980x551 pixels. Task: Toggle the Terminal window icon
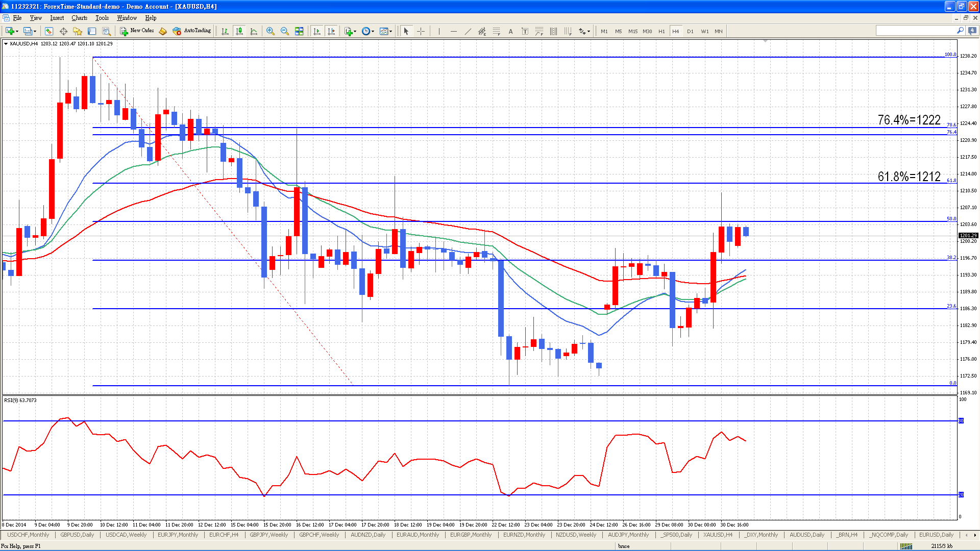coord(92,31)
